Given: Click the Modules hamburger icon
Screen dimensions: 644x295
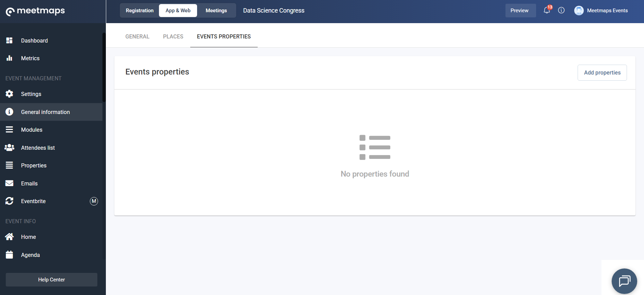Looking at the screenshot, I should [10, 130].
